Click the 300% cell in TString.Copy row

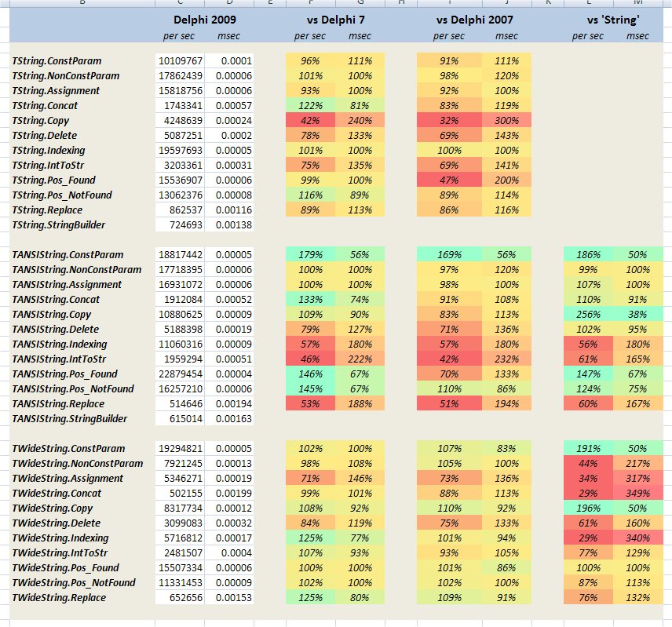click(506, 120)
